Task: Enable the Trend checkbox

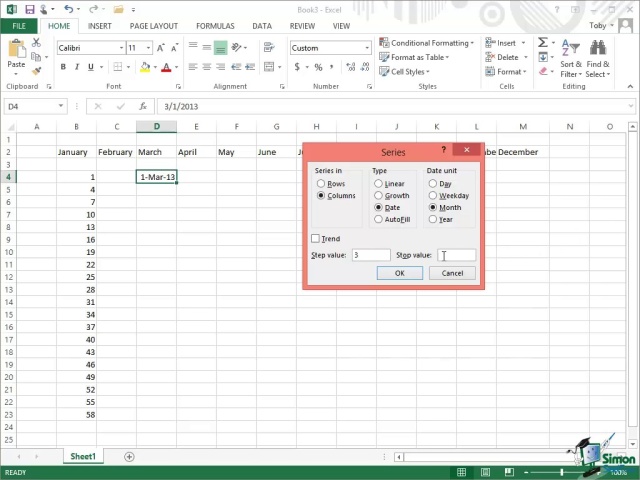Action: (x=316, y=238)
